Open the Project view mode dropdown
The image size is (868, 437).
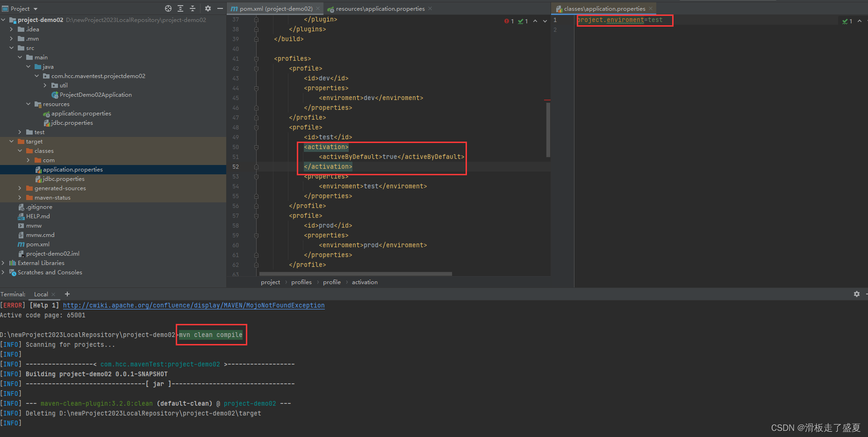[20, 8]
